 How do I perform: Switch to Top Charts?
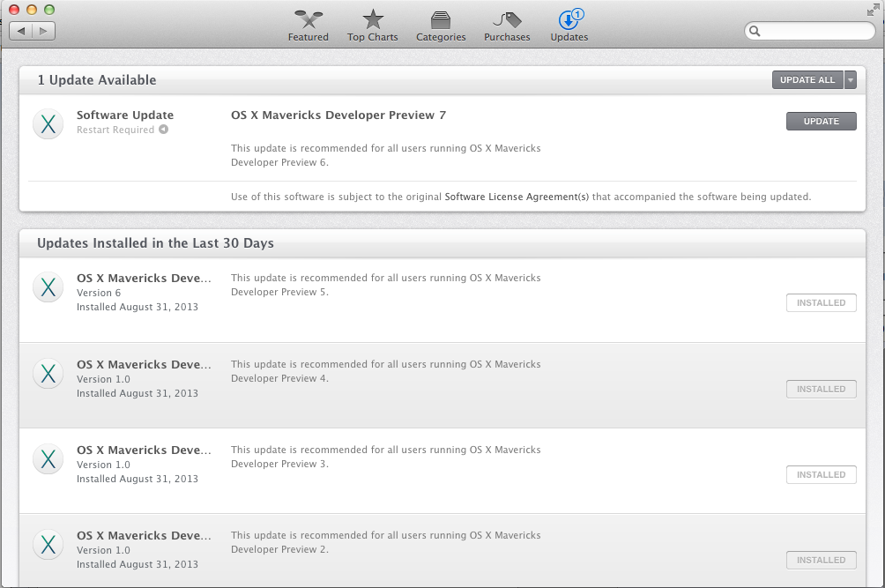[x=373, y=26]
